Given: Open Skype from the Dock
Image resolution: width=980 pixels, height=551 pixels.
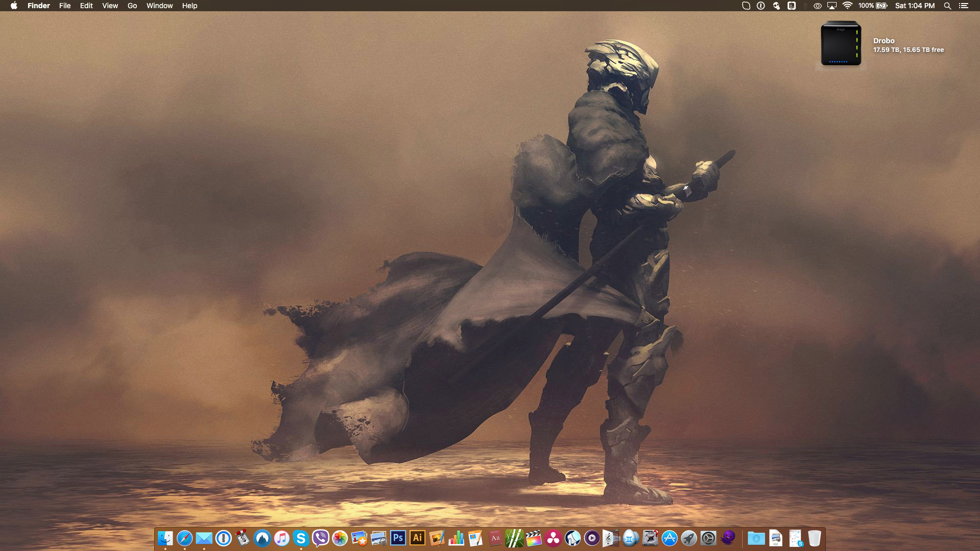Looking at the screenshot, I should [301, 538].
